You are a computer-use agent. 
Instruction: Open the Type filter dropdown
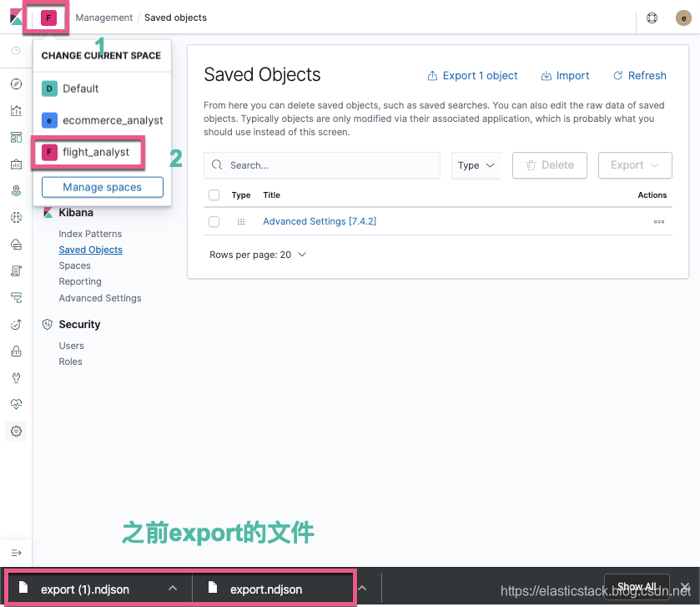coord(476,165)
